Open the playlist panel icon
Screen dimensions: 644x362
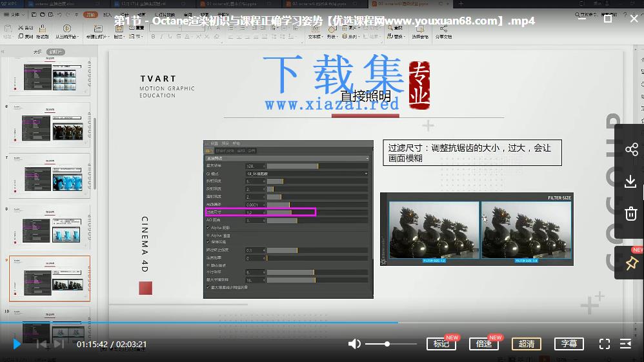pos(625,343)
